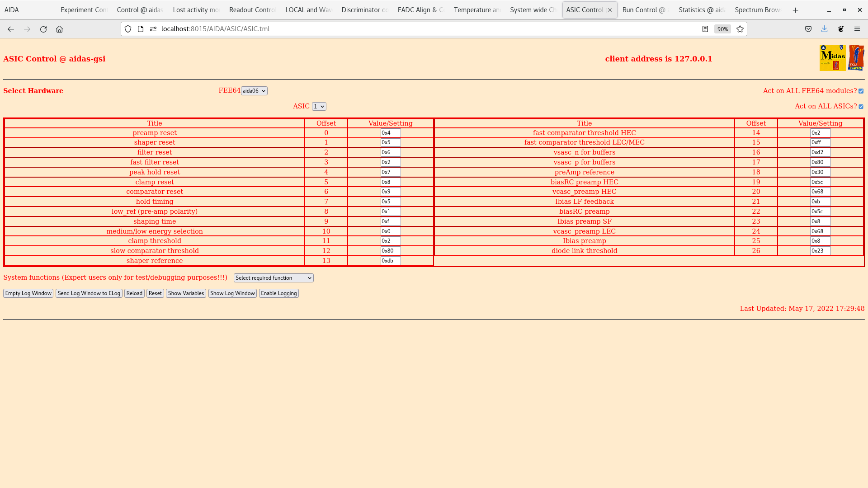Expand the ASIC number dropdown
The height and width of the screenshot is (488, 868).
pos(319,107)
